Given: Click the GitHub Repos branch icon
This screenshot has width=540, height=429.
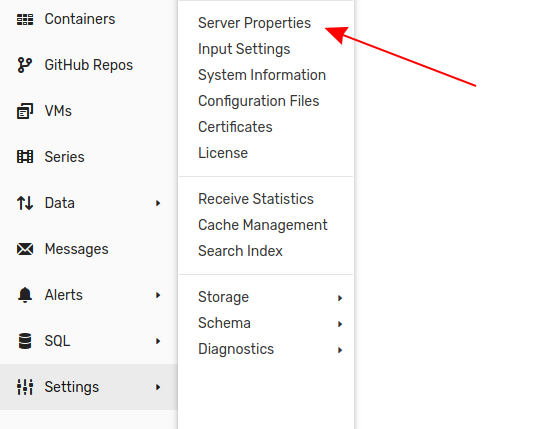Looking at the screenshot, I should click(25, 65).
